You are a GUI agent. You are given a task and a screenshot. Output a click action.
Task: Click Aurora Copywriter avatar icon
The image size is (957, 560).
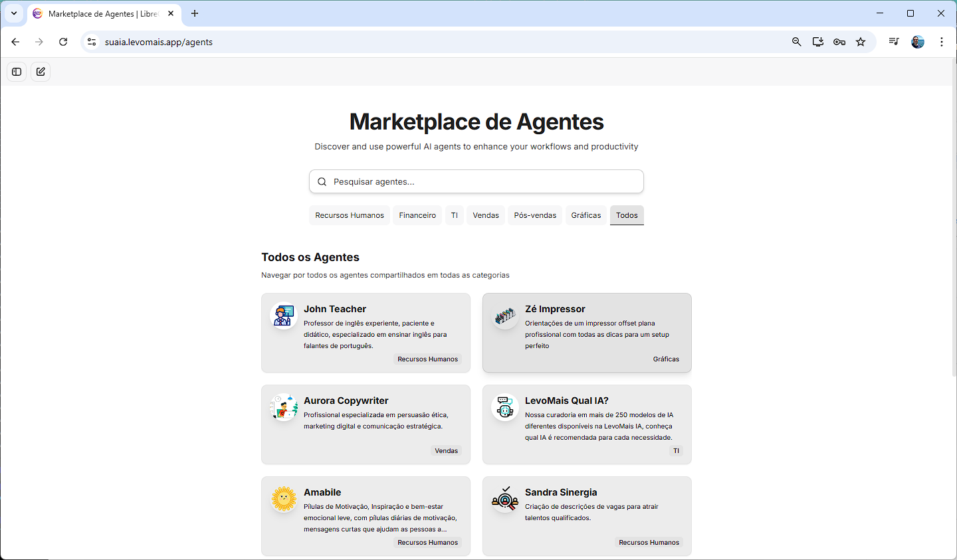[284, 407]
